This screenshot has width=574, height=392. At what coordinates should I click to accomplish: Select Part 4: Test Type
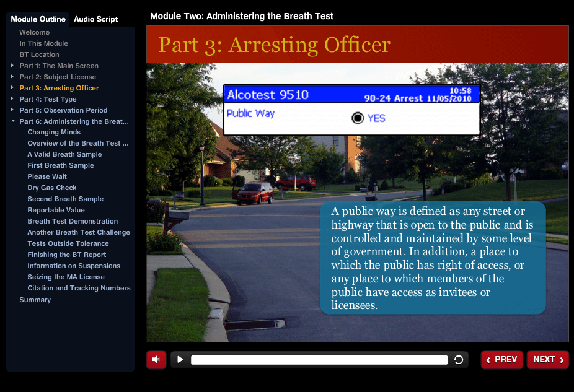48,99
